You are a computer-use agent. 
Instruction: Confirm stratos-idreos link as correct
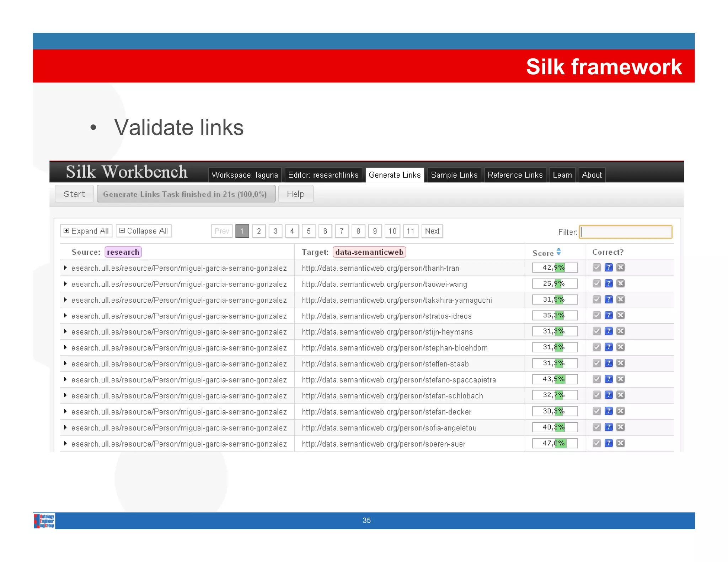tap(597, 315)
